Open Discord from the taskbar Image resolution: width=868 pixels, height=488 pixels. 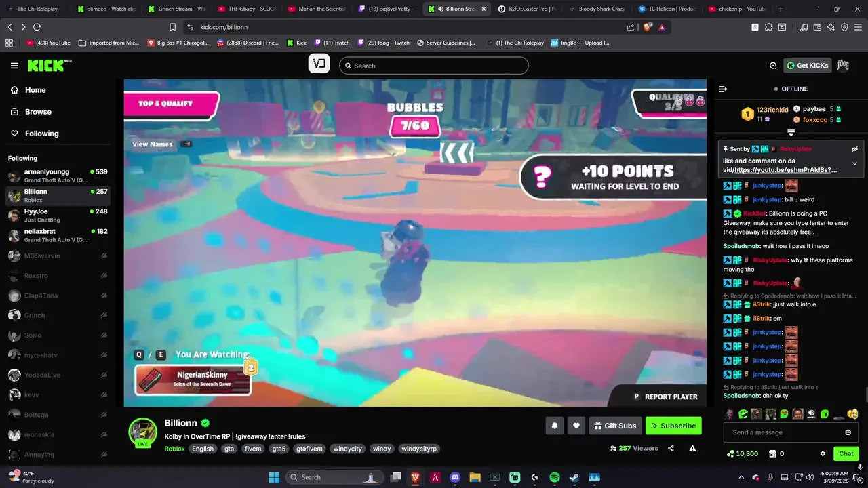coord(455,477)
